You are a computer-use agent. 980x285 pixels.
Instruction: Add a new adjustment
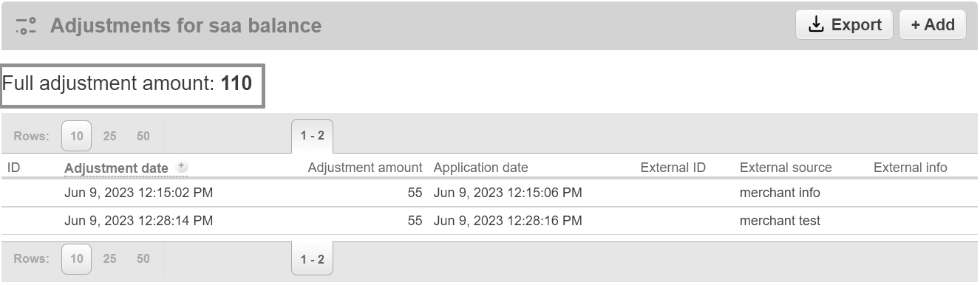[933, 24]
